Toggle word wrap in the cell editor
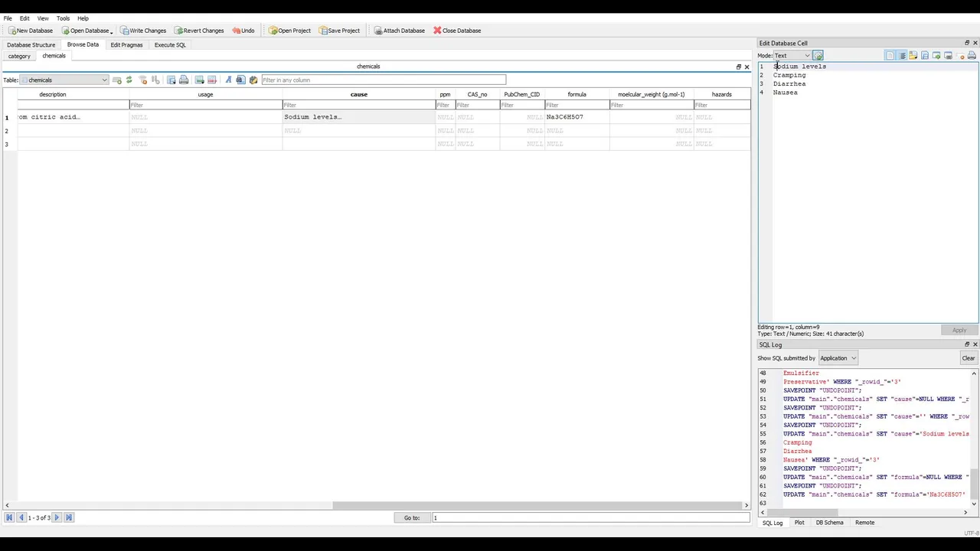Screen dimensions: 980x551 (902, 56)
